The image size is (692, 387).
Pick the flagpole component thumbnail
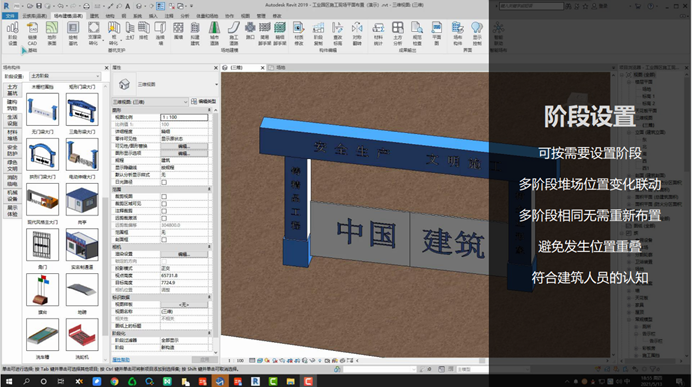(x=42, y=289)
